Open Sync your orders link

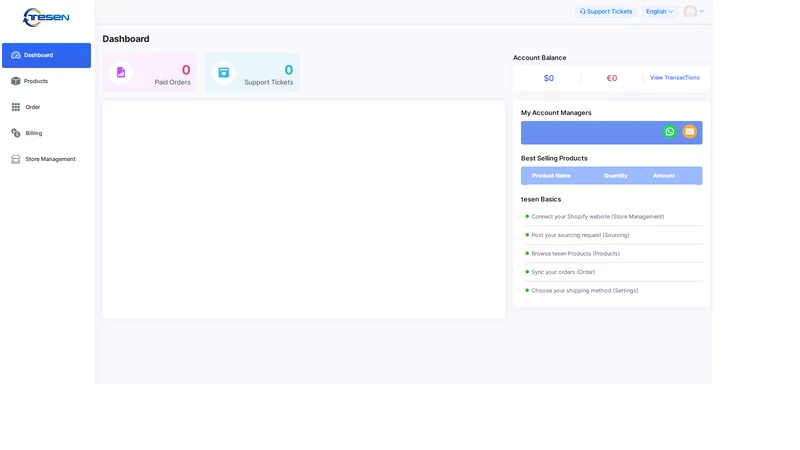coord(563,272)
